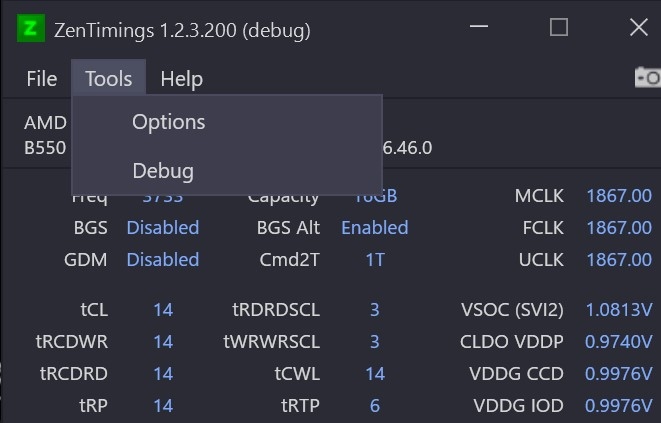Screen dimensions: 661x423
Task: Click the MCLK value 1867.00
Action: pos(619,196)
